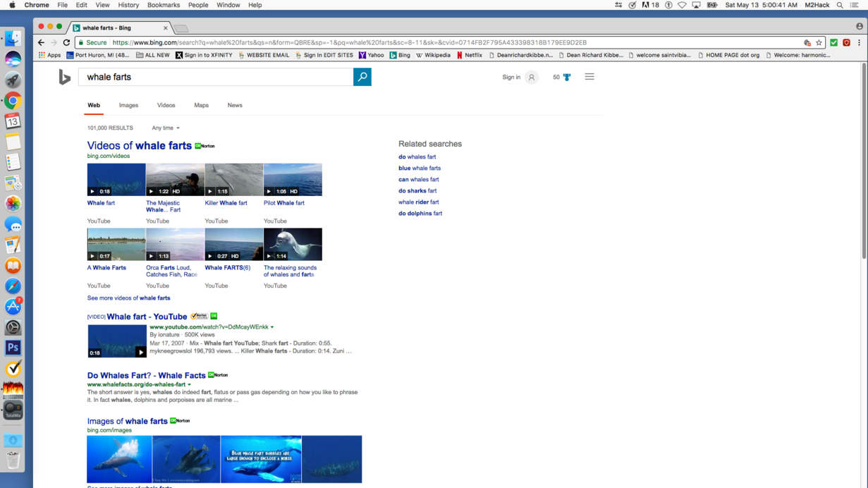868x488 pixels.
Task: Expand the Any time filter dropdown
Action: point(166,128)
